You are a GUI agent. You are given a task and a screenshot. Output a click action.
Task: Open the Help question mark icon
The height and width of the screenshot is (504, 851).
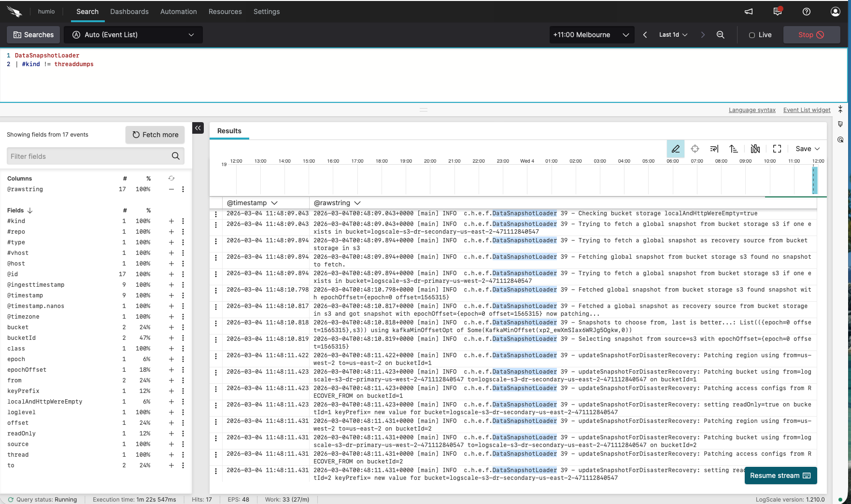806,12
